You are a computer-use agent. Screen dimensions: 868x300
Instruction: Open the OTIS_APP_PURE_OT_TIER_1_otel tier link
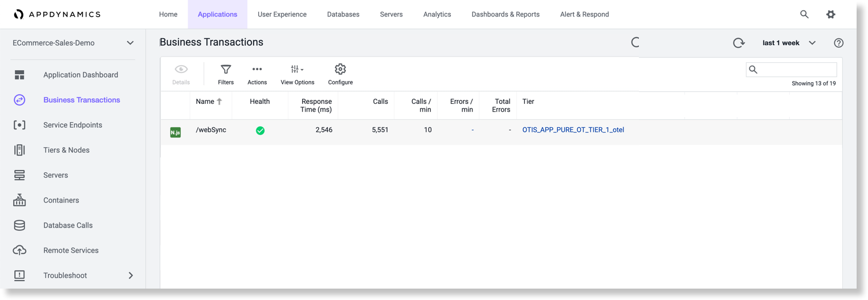click(x=573, y=130)
